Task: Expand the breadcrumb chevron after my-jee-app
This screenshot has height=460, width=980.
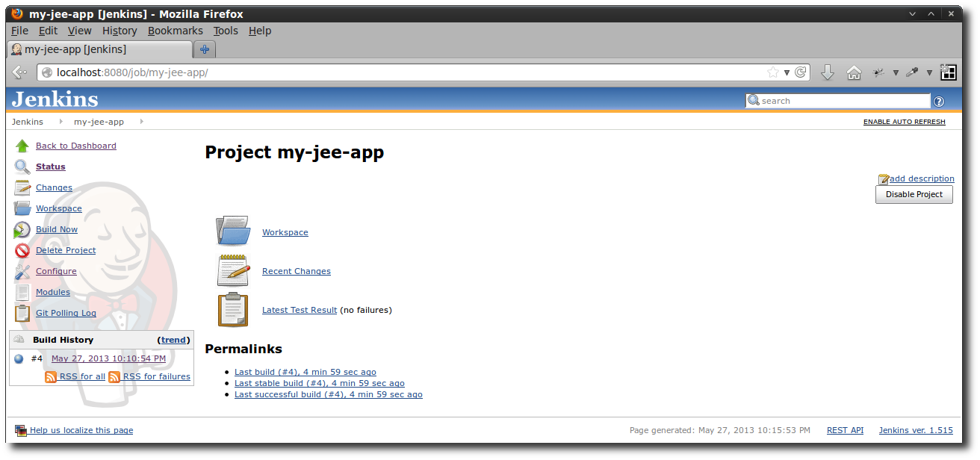Action: tap(140, 121)
